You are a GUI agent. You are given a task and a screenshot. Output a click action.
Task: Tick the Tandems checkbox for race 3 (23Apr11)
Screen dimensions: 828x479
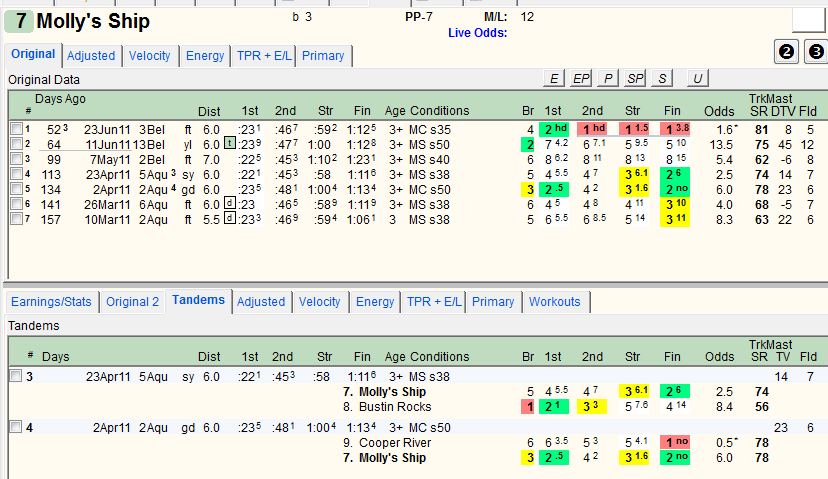pyautogui.click(x=16, y=376)
